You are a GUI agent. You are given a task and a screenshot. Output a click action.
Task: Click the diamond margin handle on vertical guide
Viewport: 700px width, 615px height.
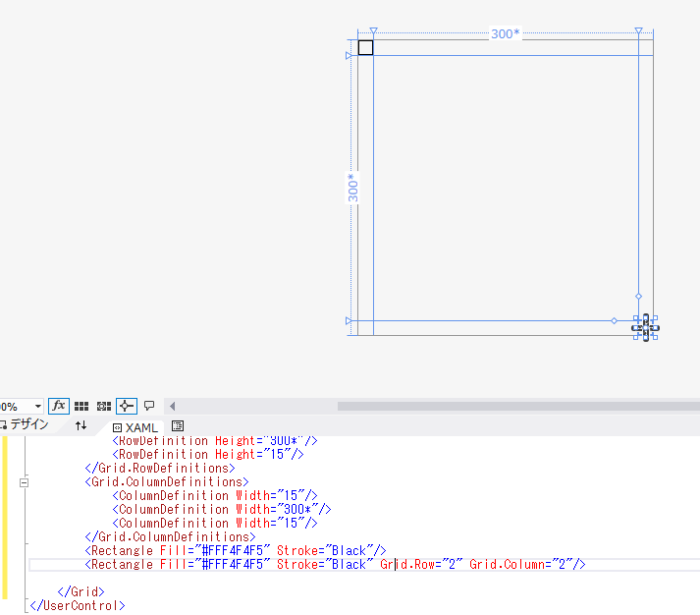[x=639, y=296]
